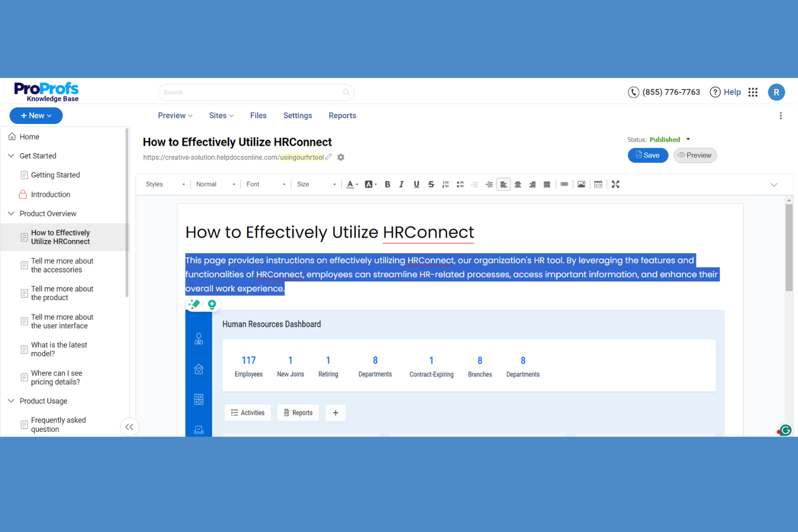Open the text color picker
This screenshot has height=532, width=798.
(x=351, y=184)
